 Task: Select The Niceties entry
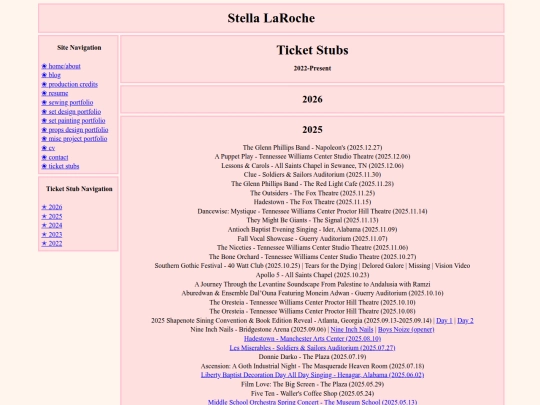(312, 248)
